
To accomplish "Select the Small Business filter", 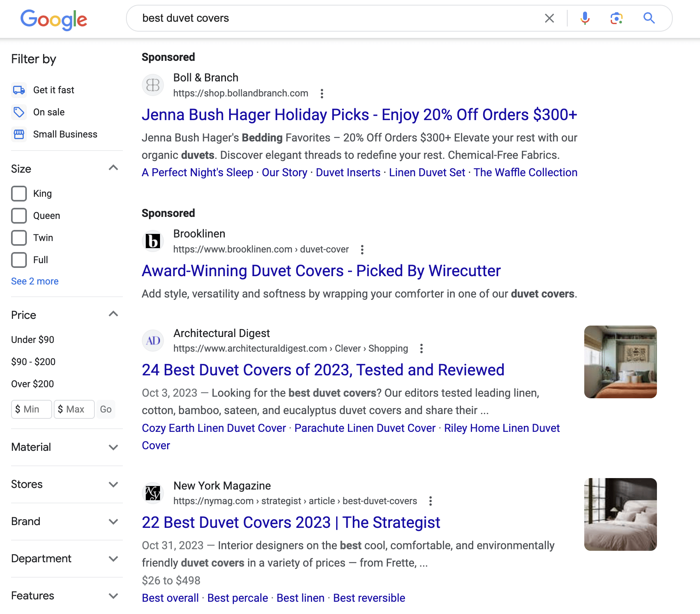I will (64, 134).
